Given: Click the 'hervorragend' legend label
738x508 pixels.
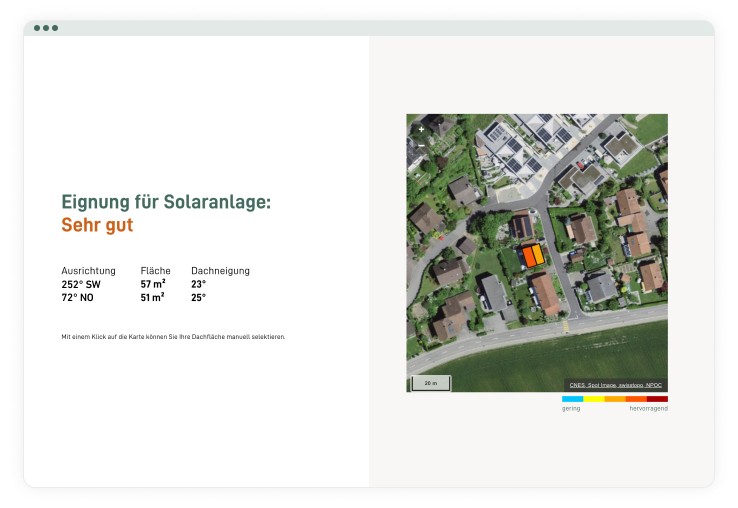Looking at the screenshot, I should click(x=648, y=409).
